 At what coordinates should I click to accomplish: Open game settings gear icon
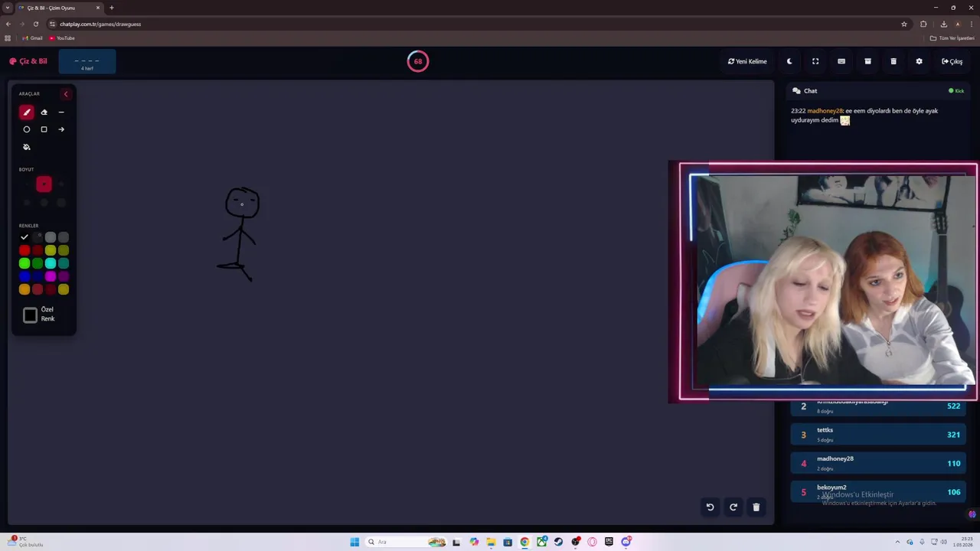pos(920,61)
